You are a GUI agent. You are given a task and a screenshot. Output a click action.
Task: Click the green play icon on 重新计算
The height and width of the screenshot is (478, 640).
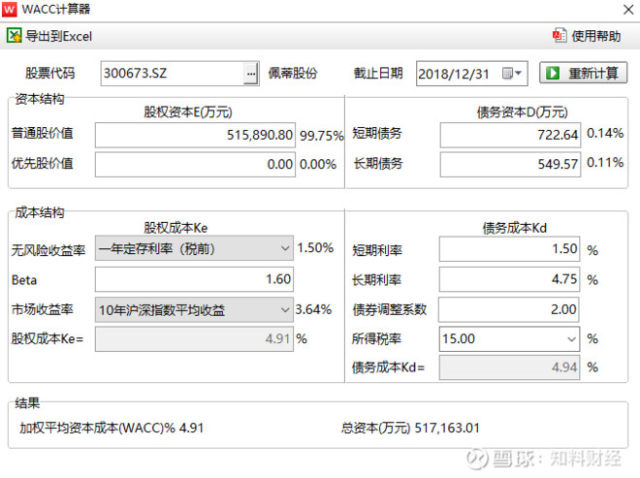click(x=553, y=73)
